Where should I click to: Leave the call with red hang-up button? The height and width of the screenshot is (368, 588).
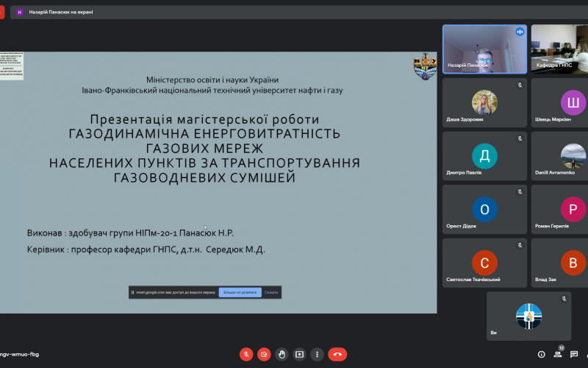(337, 354)
